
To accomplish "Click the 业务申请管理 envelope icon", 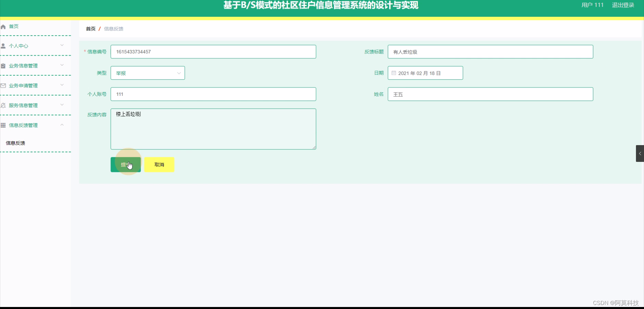I will pos(3,85).
